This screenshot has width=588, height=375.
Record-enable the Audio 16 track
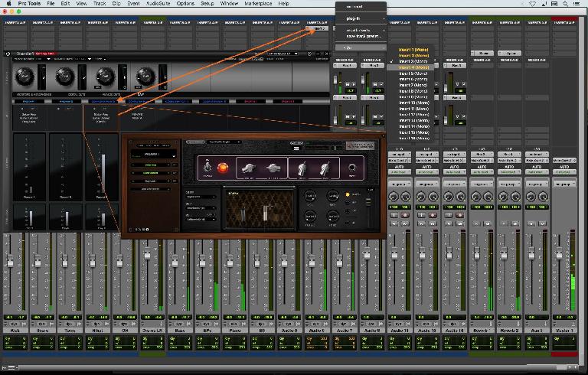coord(459,215)
